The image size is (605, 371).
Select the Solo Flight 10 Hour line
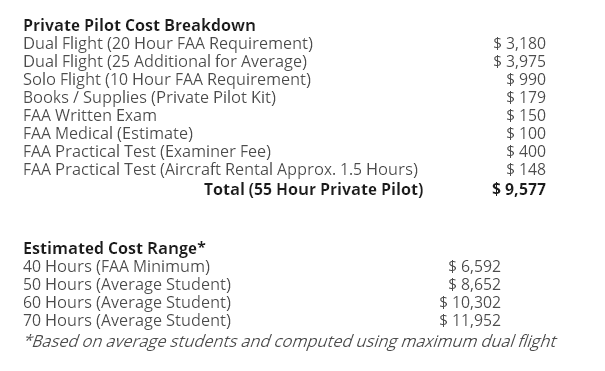pos(167,79)
